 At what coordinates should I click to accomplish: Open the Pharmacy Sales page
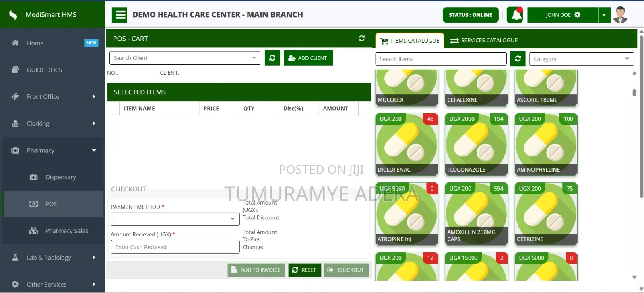pyautogui.click(x=52, y=231)
